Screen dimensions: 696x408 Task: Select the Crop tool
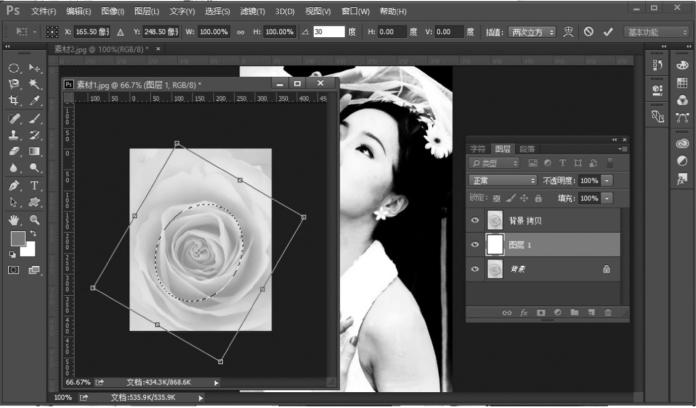pos(14,101)
